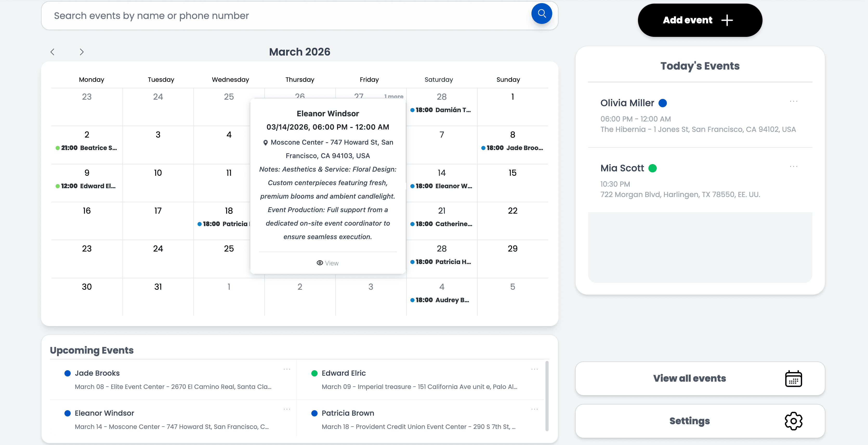Open Edward Elric's upcoming event entry
The height and width of the screenshot is (445, 868).
[x=343, y=373]
